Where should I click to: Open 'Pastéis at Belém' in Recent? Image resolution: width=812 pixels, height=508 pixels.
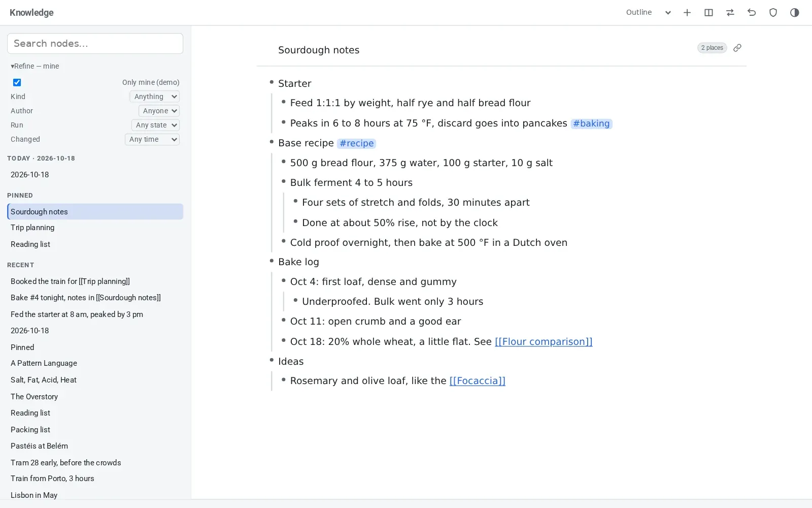pos(95,446)
